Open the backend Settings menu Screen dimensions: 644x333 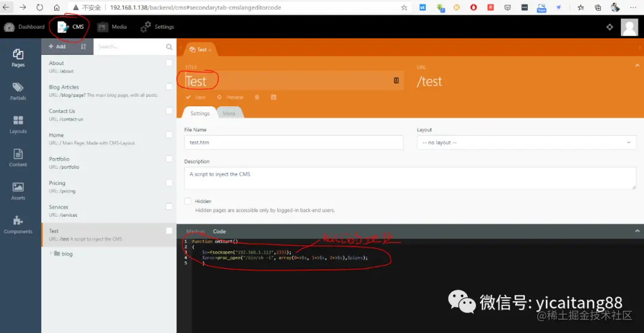coord(157,27)
